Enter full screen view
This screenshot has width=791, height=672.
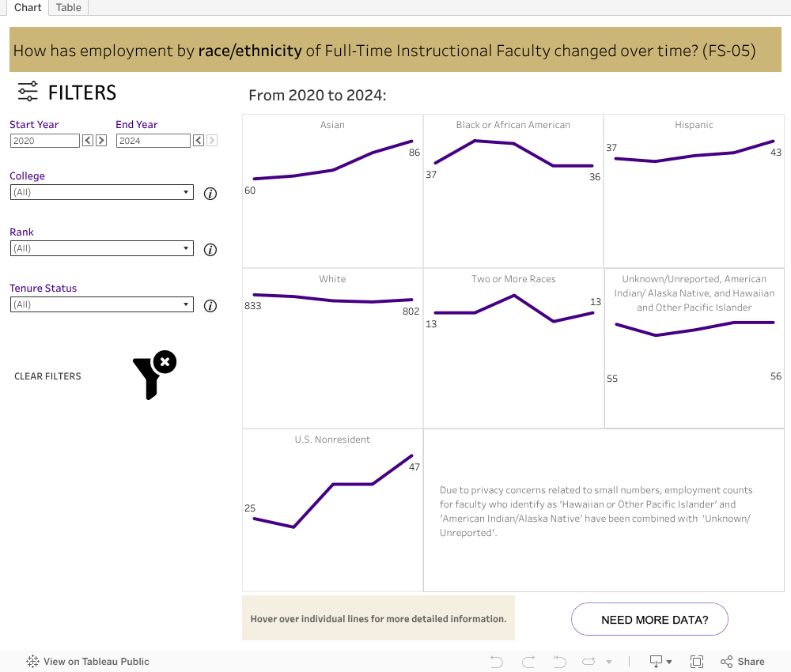697,662
